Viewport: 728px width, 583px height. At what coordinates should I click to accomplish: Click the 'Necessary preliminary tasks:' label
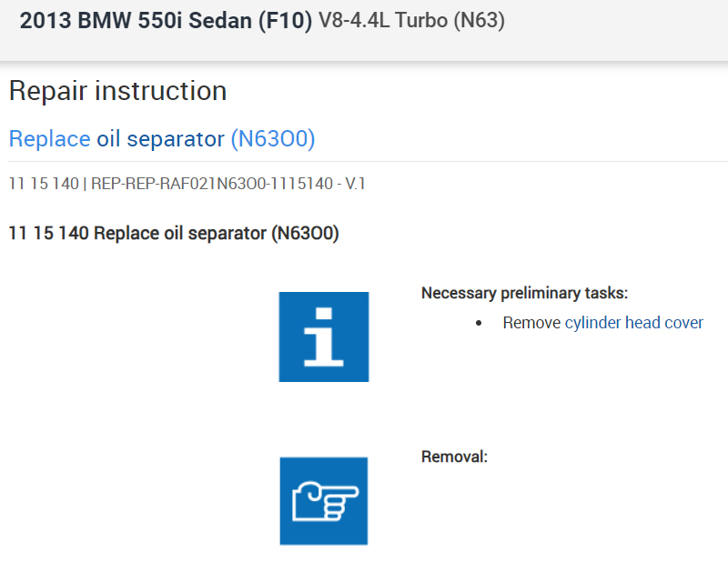click(524, 293)
